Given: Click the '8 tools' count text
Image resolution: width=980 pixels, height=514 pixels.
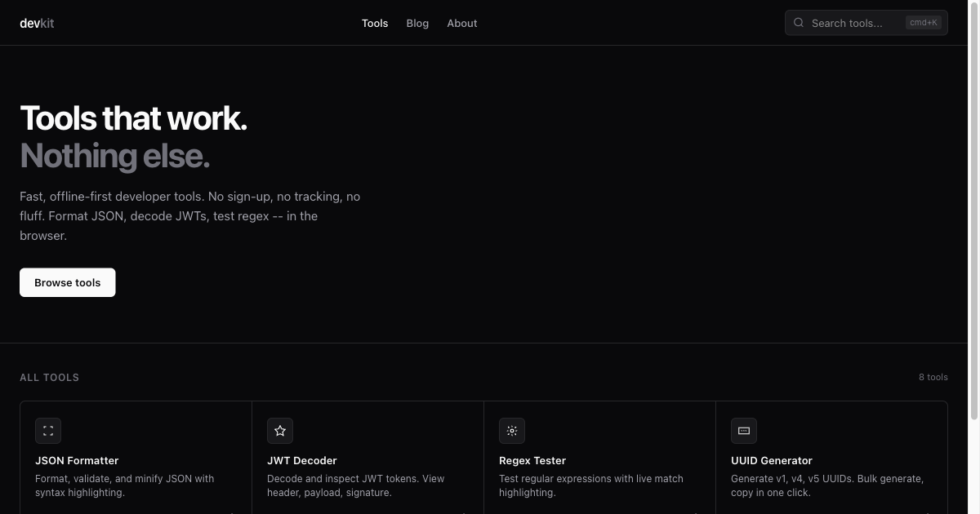Looking at the screenshot, I should point(933,377).
